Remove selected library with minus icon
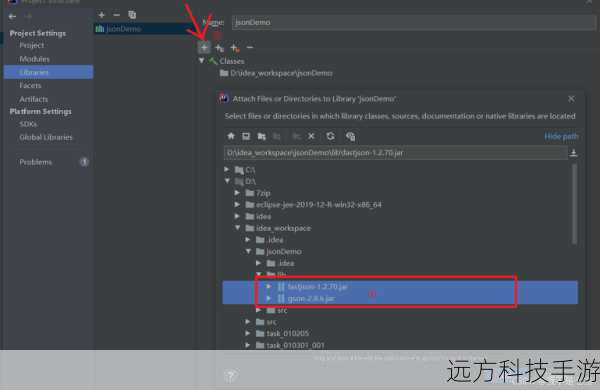Viewport: 600px width, 390px height. pyautogui.click(x=116, y=15)
